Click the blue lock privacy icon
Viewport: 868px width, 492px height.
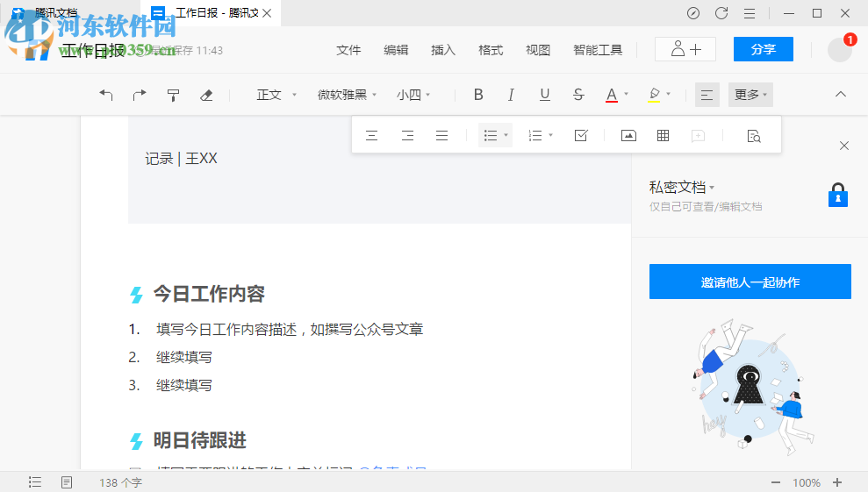point(838,195)
